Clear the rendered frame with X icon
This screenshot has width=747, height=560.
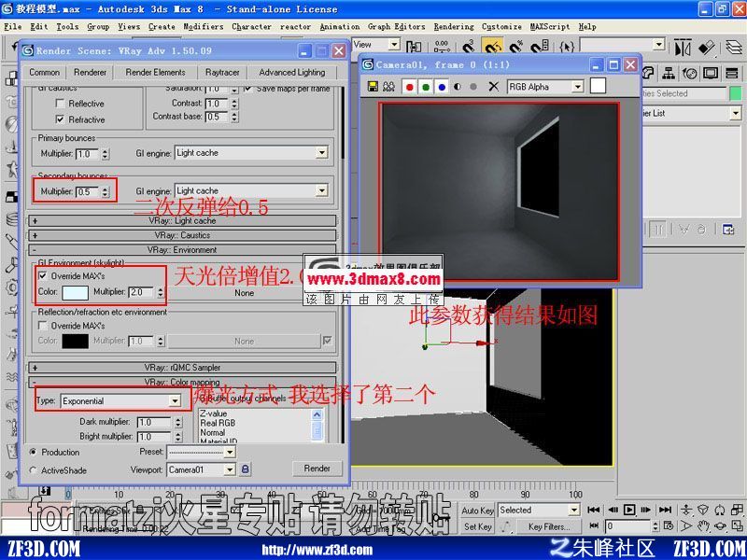494,87
